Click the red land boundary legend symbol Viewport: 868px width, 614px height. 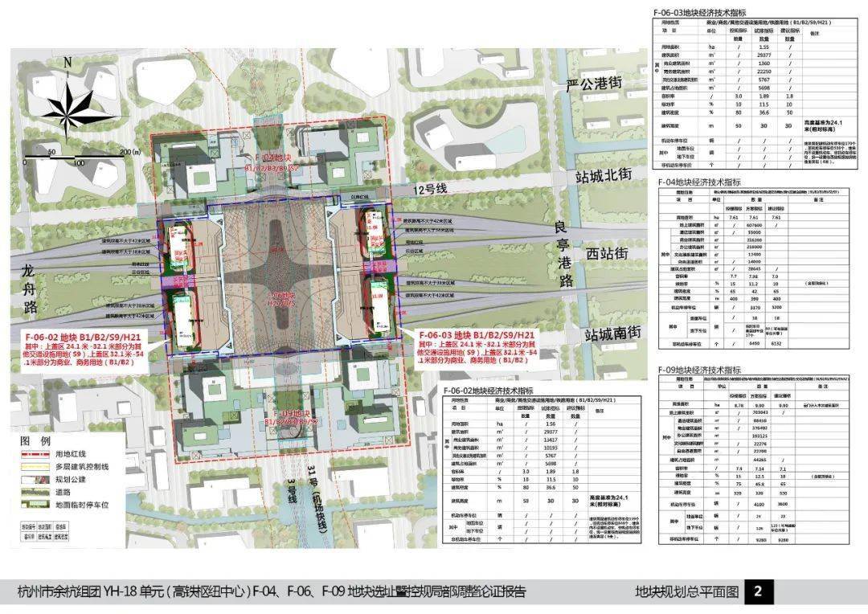click(x=35, y=455)
